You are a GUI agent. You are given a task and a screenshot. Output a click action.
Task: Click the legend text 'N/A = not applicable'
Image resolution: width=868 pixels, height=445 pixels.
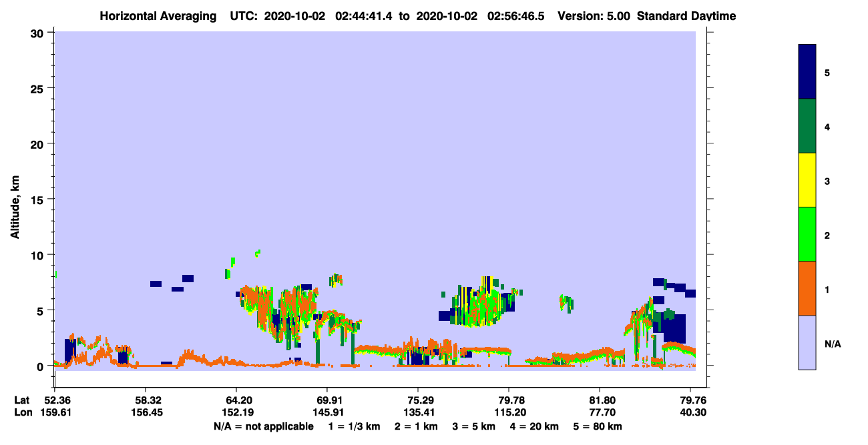[263, 426]
